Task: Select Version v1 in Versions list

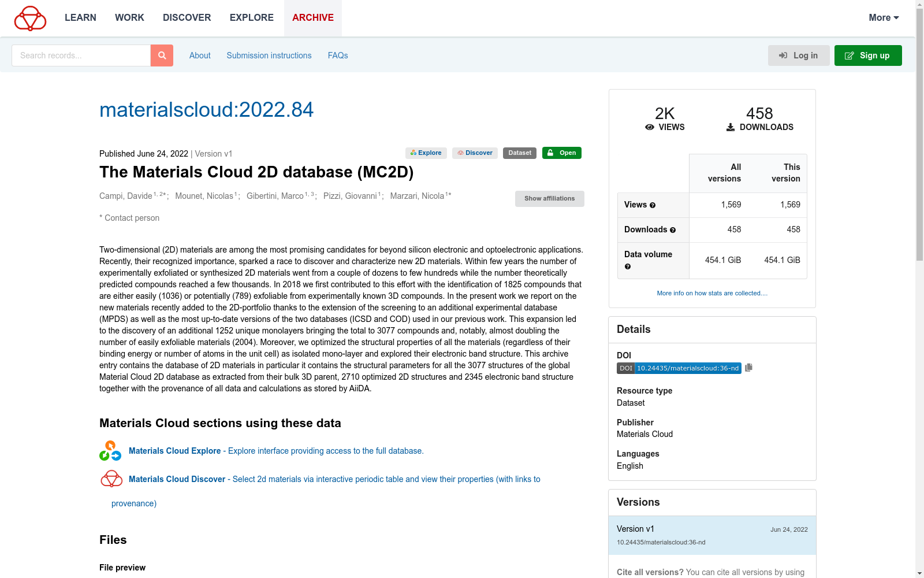Action: click(712, 535)
